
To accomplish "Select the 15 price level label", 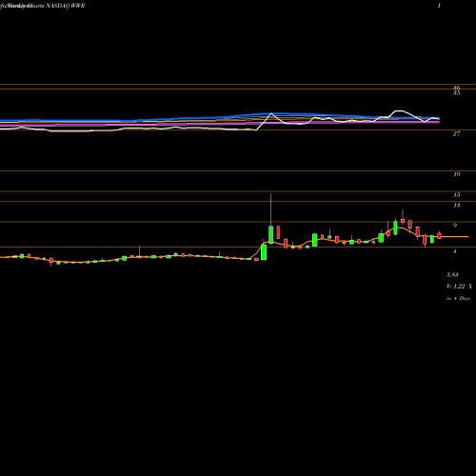I will click(x=457, y=195).
